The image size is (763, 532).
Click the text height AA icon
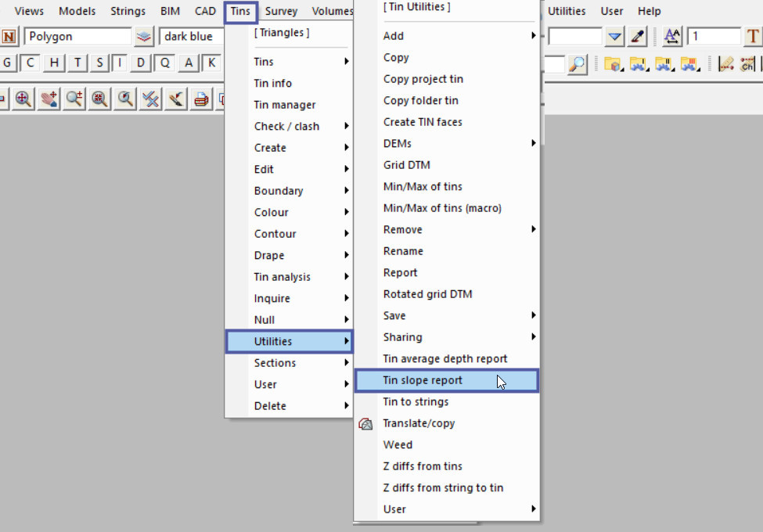(671, 37)
